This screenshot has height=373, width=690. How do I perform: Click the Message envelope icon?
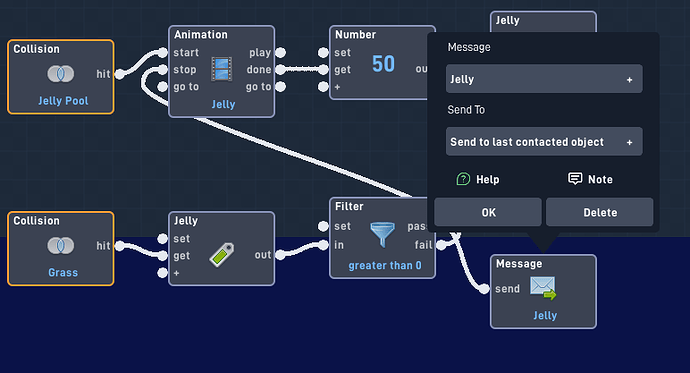click(543, 288)
